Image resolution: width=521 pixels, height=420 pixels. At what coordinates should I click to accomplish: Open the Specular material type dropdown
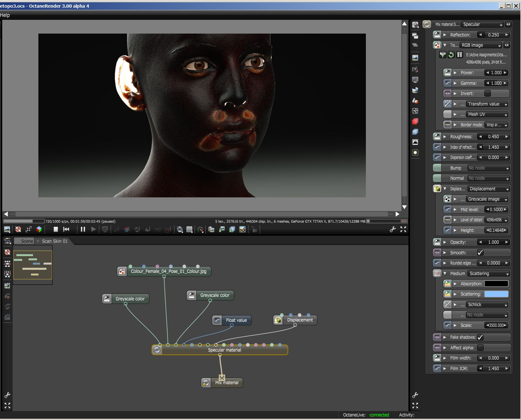(x=482, y=25)
